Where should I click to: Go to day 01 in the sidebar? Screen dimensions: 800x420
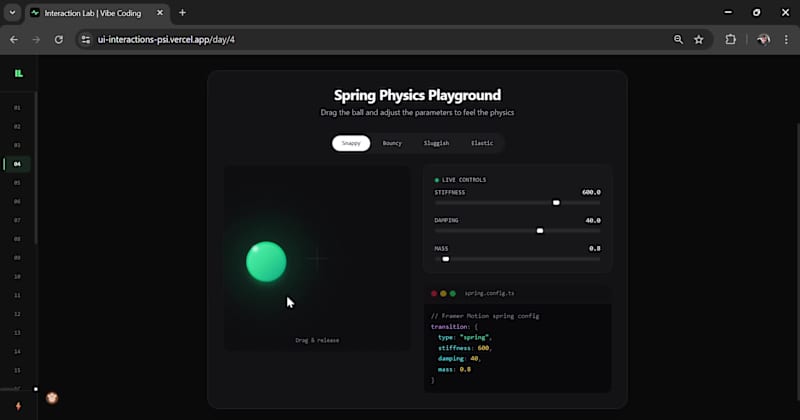(x=17, y=108)
